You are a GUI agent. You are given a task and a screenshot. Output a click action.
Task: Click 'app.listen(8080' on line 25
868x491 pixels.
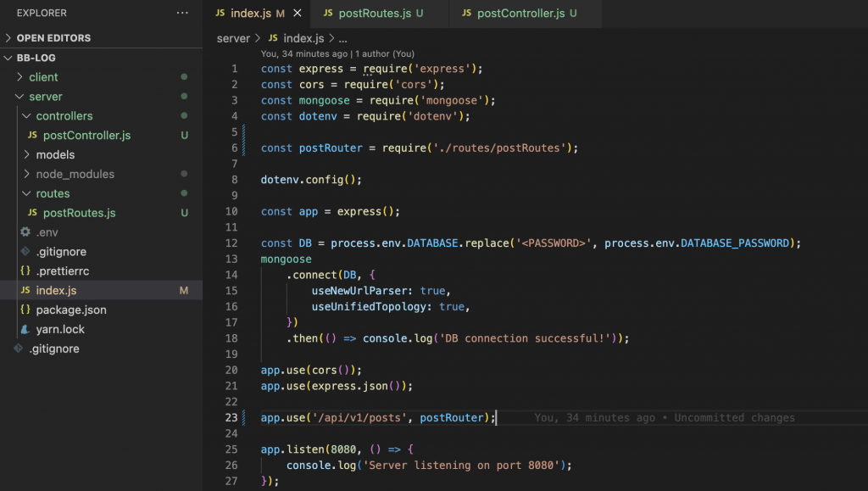pyautogui.click(x=309, y=449)
